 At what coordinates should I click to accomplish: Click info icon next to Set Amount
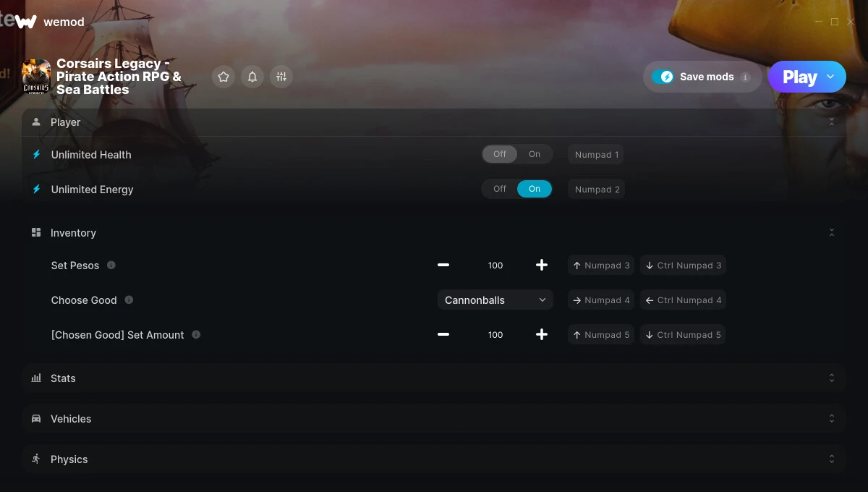[x=196, y=334]
